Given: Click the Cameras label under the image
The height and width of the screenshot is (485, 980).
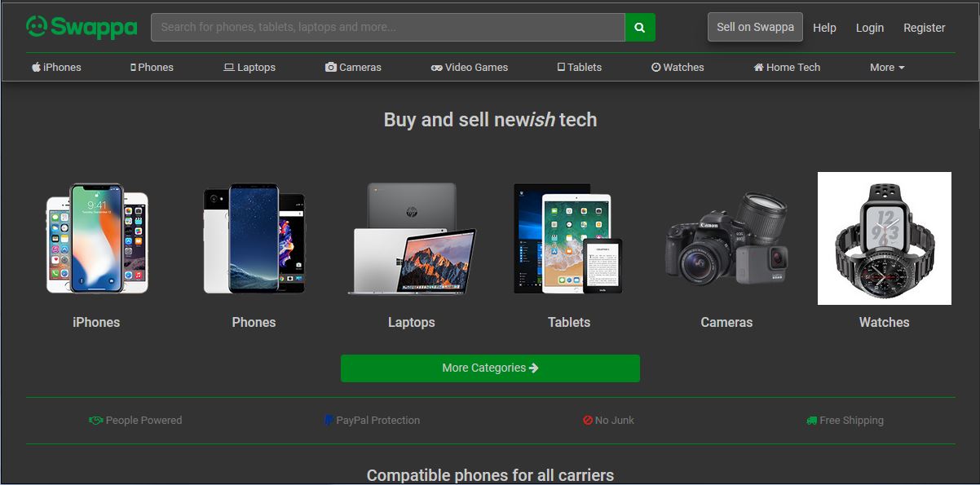Looking at the screenshot, I should tap(726, 323).
